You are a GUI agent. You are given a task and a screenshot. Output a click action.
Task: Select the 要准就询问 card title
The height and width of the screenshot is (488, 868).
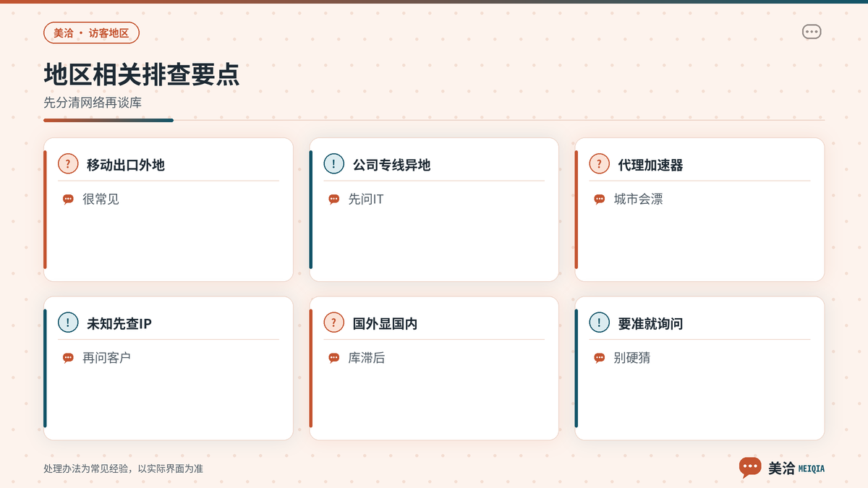[x=650, y=323]
